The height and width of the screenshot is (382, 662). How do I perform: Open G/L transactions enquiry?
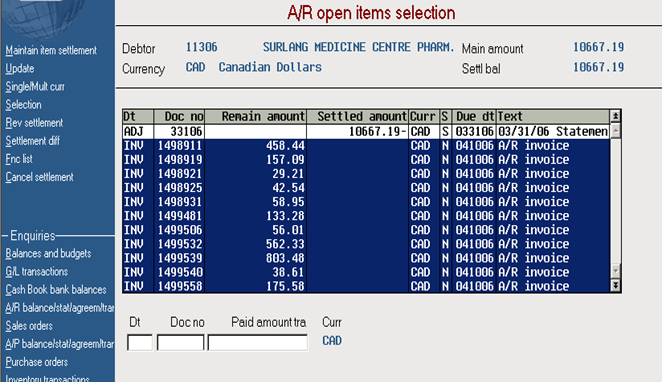(x=36, y=272)
